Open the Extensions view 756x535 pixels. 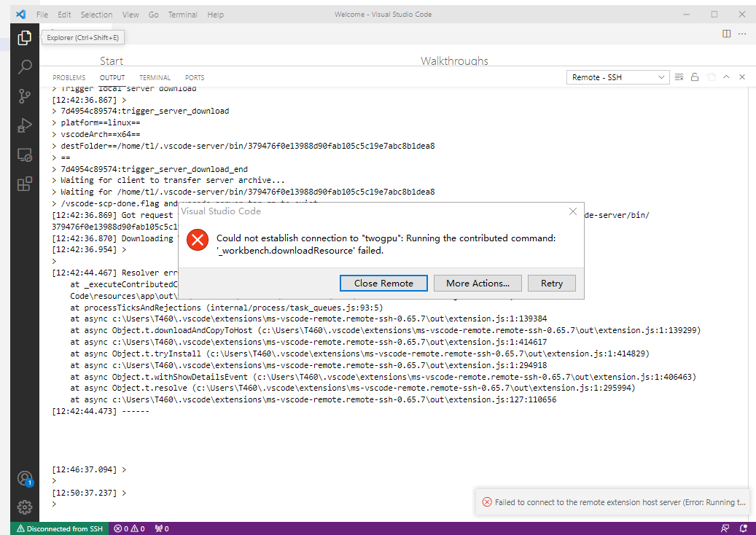(x=24, y=184)
